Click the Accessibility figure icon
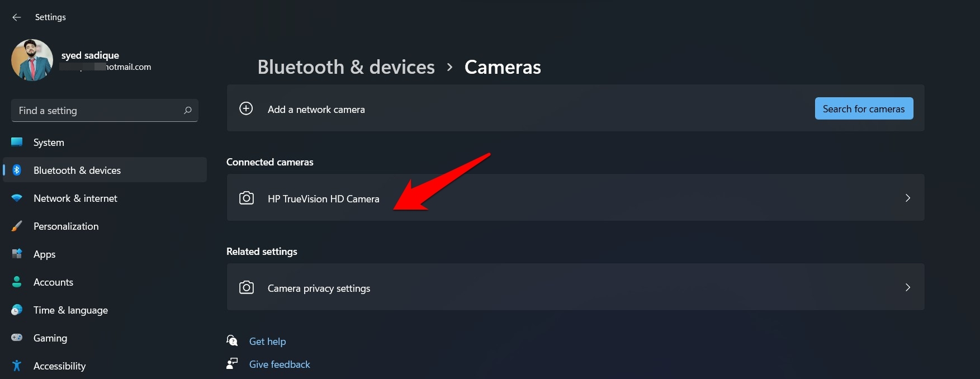980x379 pixels. click(17, 366)
